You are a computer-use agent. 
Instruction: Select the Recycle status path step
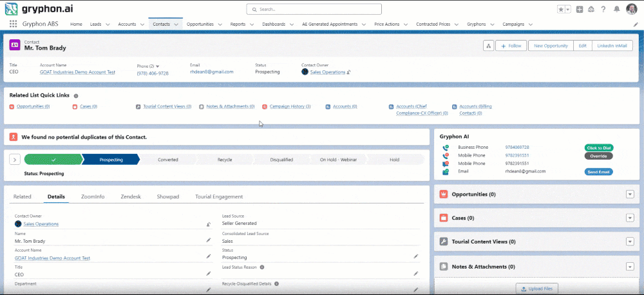tap(225, 159)
